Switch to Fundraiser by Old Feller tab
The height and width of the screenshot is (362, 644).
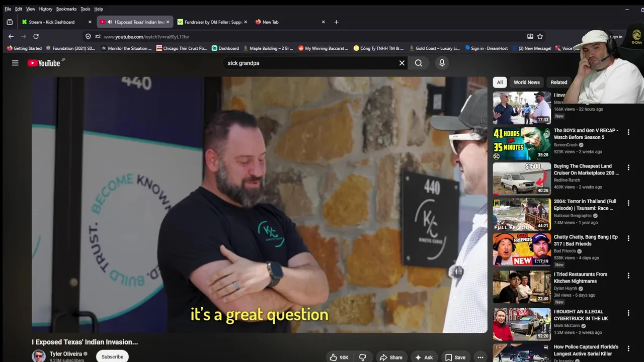pyautogui.click(x=213, y=22)
